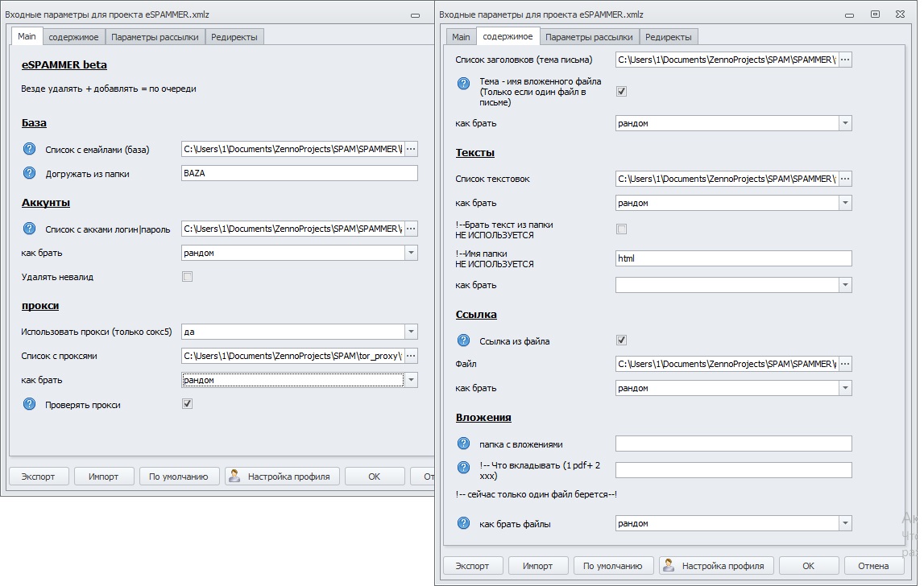Image resolution: width=924 pixels, height=586 pixels.
Task: Open как брать dropdown under прокси
Action: coord(412,380)
